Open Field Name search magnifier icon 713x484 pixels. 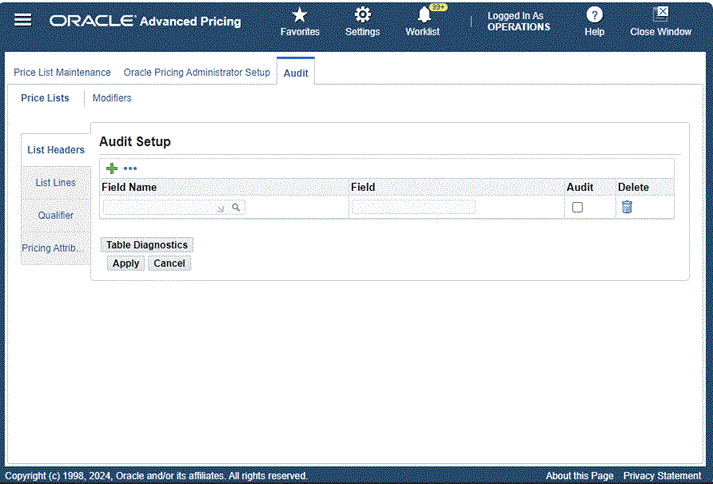pos(236,207)
